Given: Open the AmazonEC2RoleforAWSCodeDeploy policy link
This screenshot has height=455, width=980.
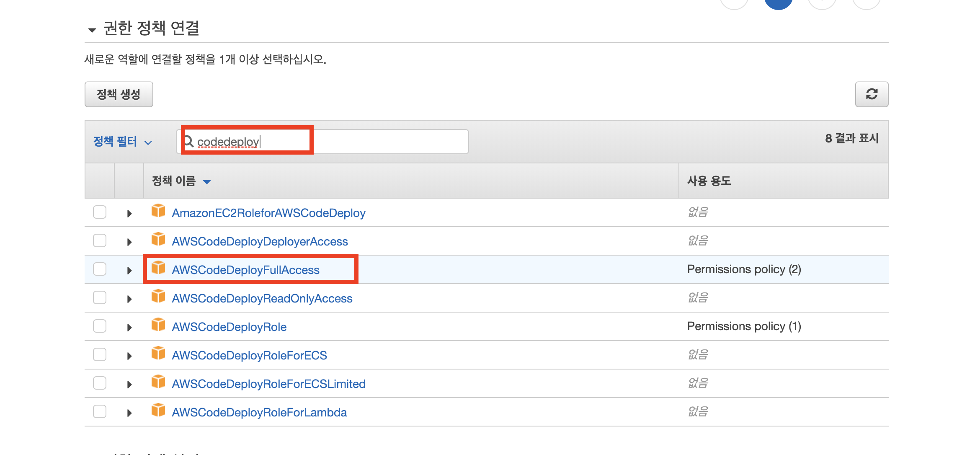Looking at the screenshot, I should (x=268, y=213).
